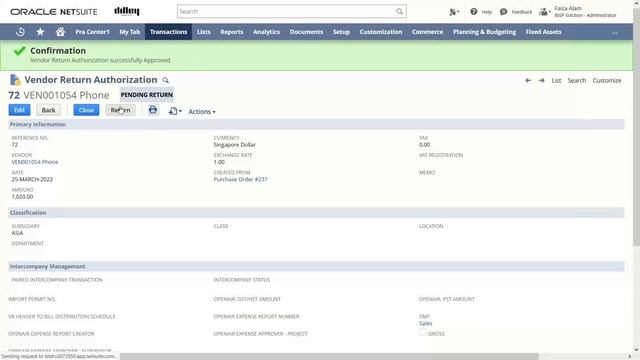Screen dimensions: 640x360
Task: Open the Lists menu
Action: pyautogui.click(x=204, y=32)
